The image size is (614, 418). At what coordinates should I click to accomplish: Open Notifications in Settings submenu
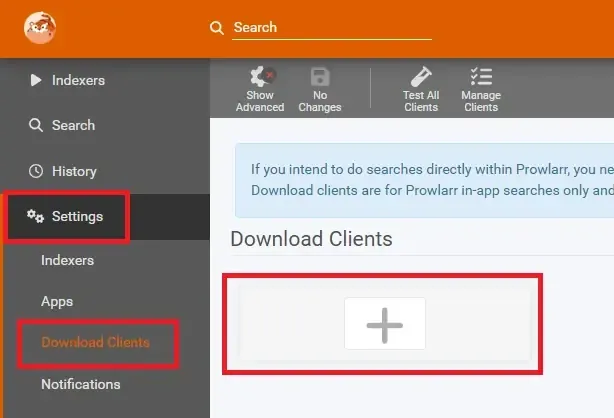click(x=80, y=384)
